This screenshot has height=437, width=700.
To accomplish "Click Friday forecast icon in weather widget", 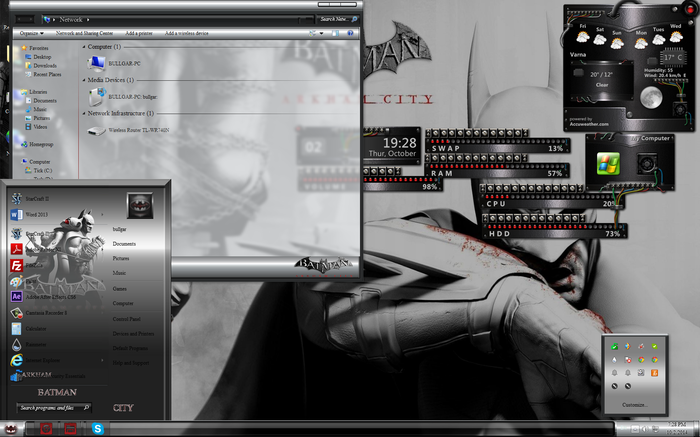I will point(582,37).
